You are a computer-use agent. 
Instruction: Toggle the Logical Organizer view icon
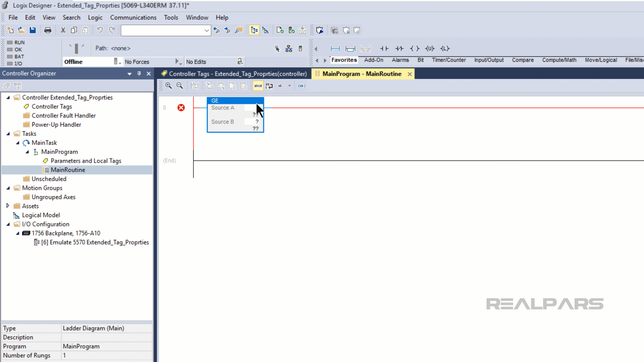pyautogui.click(x=265, y=30)
